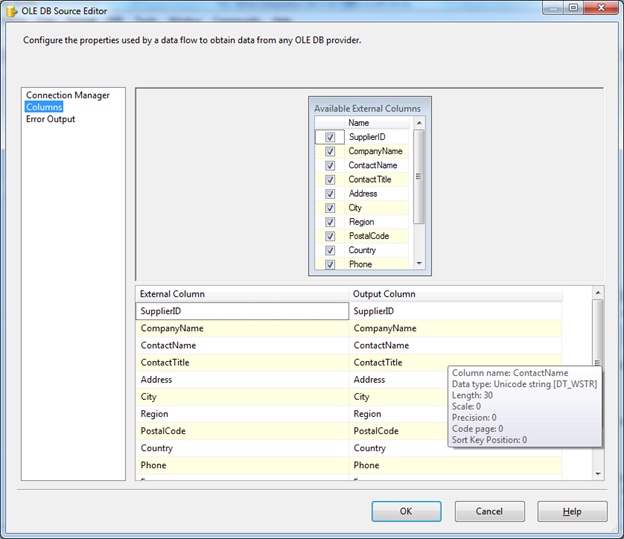Screen dimensions: 624x539
Task: Minimize the OLE DB Source Editor window
Action: click(x=553, y=8)
